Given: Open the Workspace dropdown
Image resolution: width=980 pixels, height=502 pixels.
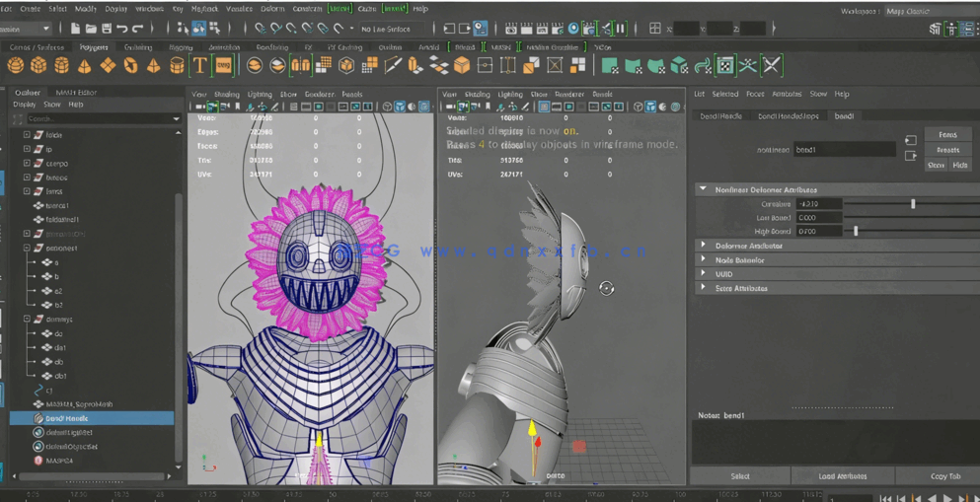Looking at the screenshot, I should pyautogui.click(x=908, y=11).
